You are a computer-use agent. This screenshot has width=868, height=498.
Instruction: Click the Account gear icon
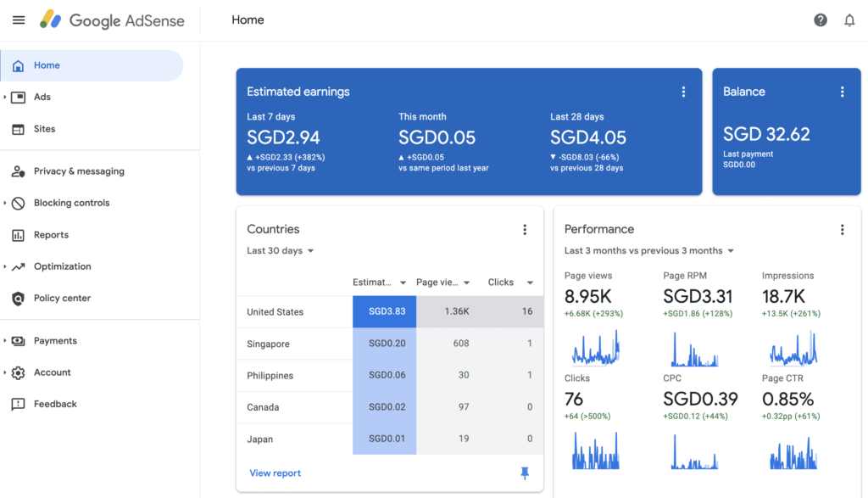[x=19, y=372]
